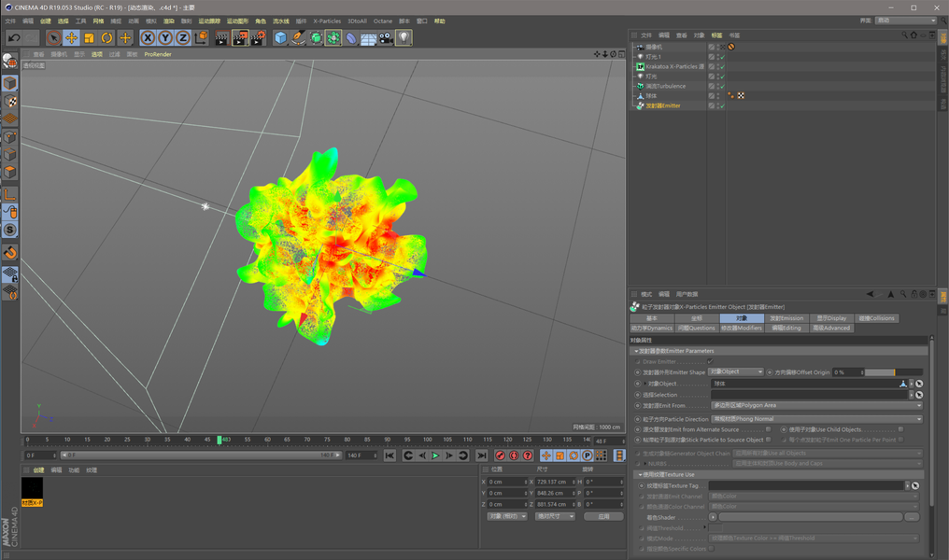Open the X-Particles menu
Screen dimensions: 949x560
pyautogui.click(x=327, y=21)
